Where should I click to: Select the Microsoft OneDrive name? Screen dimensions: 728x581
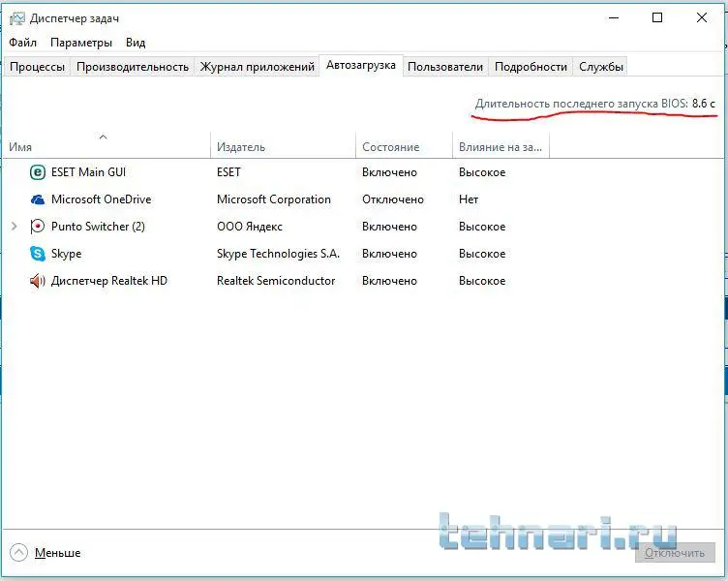point(102,199)
